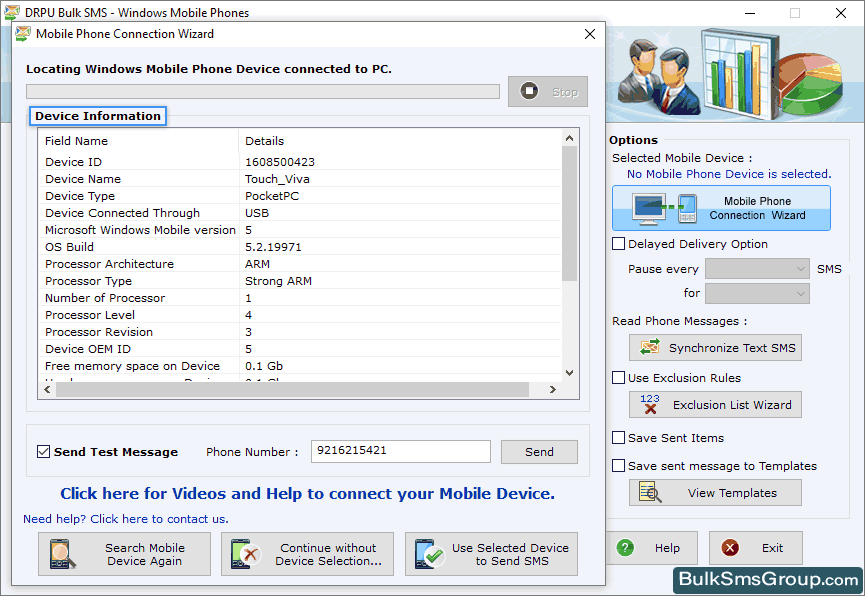Viewport: 865px width, 596px height.
Task: Select the Device OEM ID row
Action: point(300,349)
